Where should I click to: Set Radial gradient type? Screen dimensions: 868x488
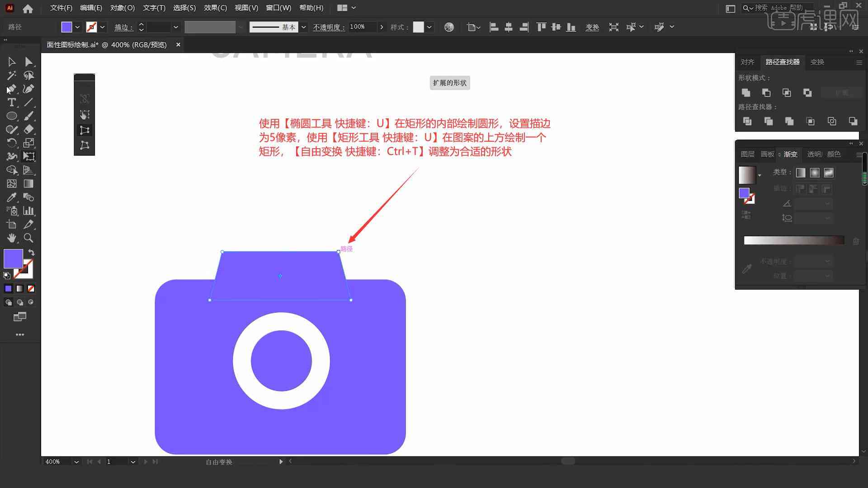coord(815,173)
